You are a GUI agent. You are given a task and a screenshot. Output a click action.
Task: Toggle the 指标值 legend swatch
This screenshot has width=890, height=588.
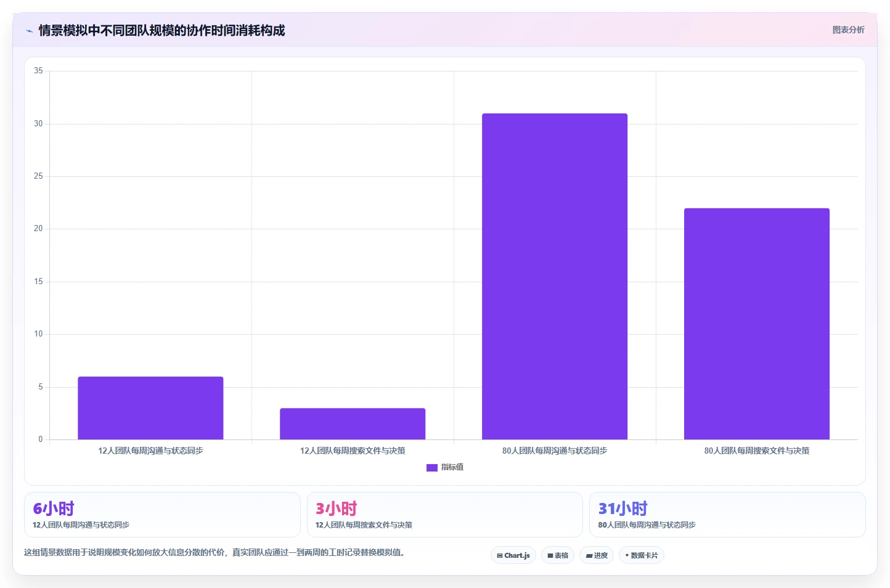(431, 468)
